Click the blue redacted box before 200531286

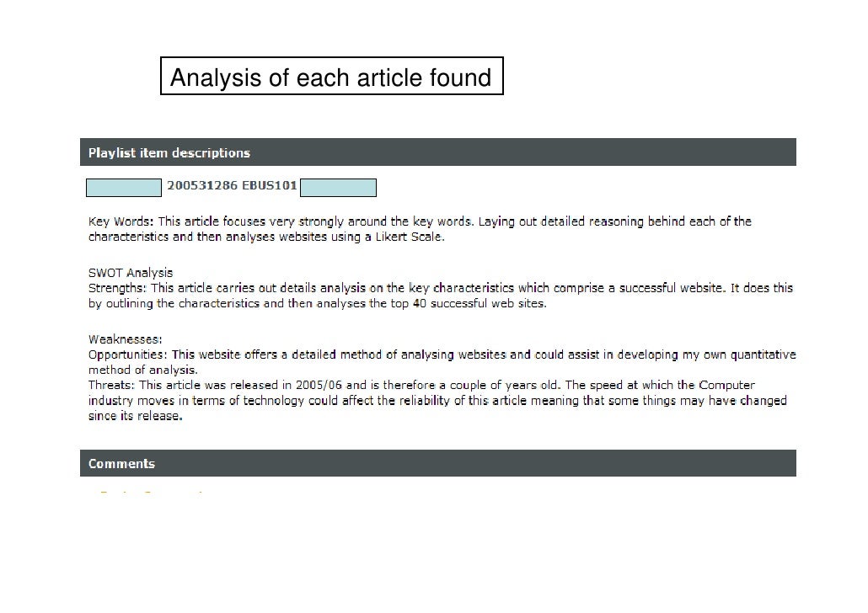pyautogui.click(x=124, y=188)
